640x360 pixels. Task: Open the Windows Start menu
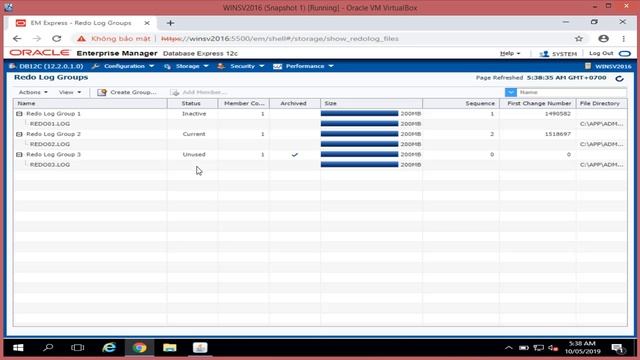point(18,348)
